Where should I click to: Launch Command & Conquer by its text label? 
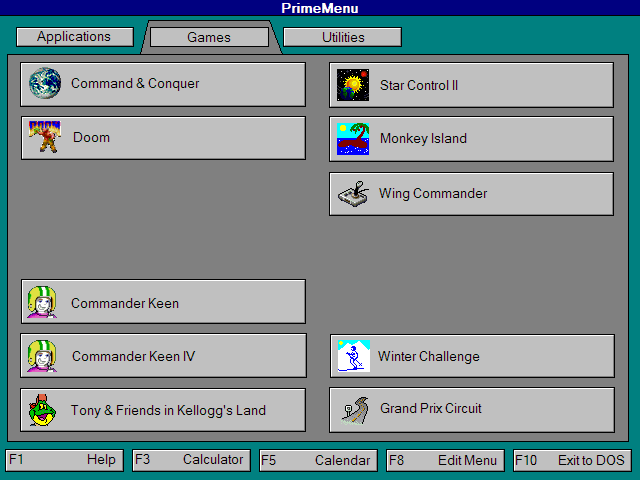click(x=135, y=83)
